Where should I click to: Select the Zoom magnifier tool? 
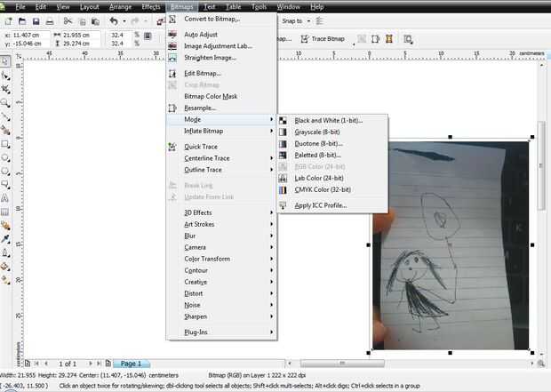5,102
